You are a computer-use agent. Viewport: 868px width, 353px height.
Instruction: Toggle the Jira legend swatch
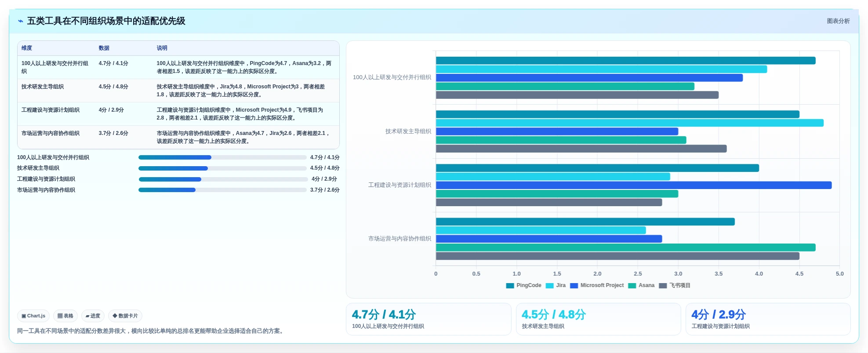(x=549, y=286)
